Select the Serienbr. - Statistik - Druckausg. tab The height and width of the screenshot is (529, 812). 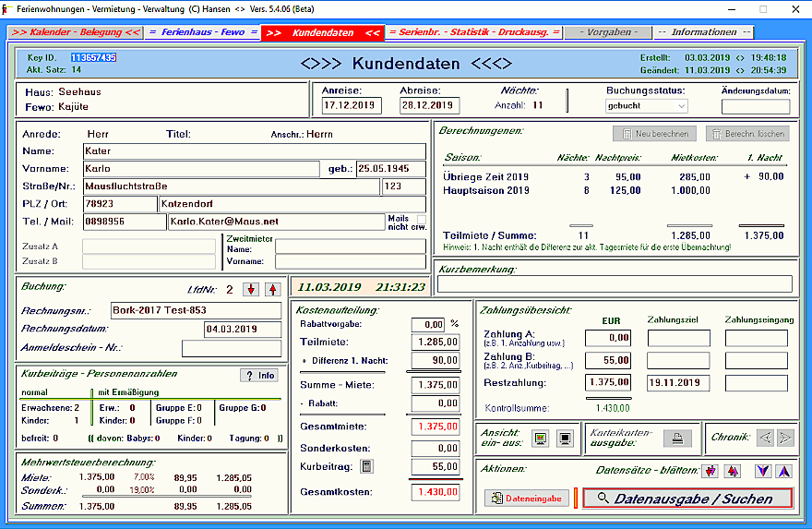coord(473,32)
